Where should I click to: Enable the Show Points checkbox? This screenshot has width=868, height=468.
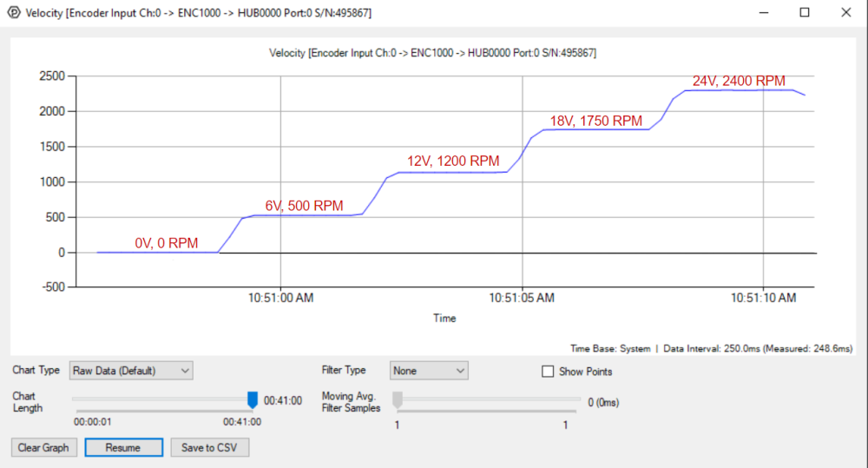click(548, 372)
